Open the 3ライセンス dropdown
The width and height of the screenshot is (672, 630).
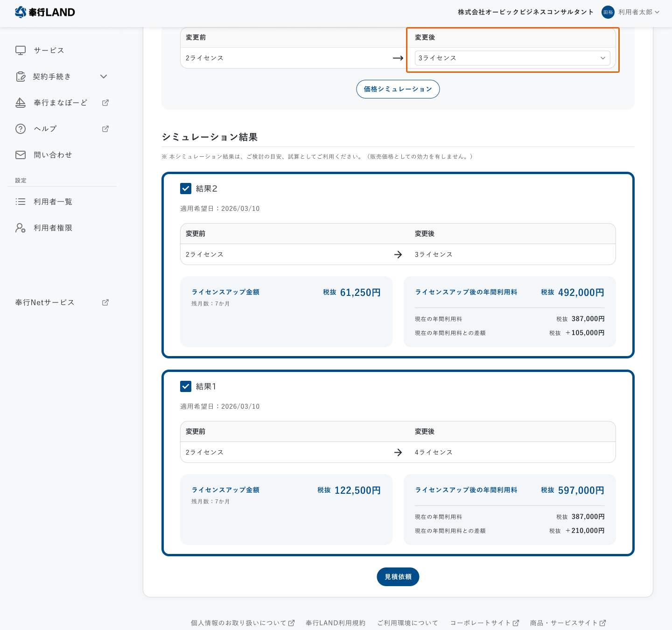pyautogui.click(x=512, y=58)
